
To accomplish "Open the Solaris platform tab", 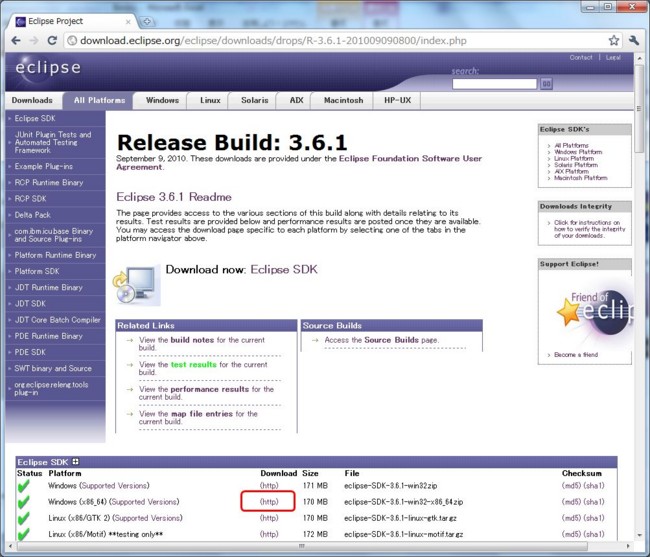I will (255, 100).
